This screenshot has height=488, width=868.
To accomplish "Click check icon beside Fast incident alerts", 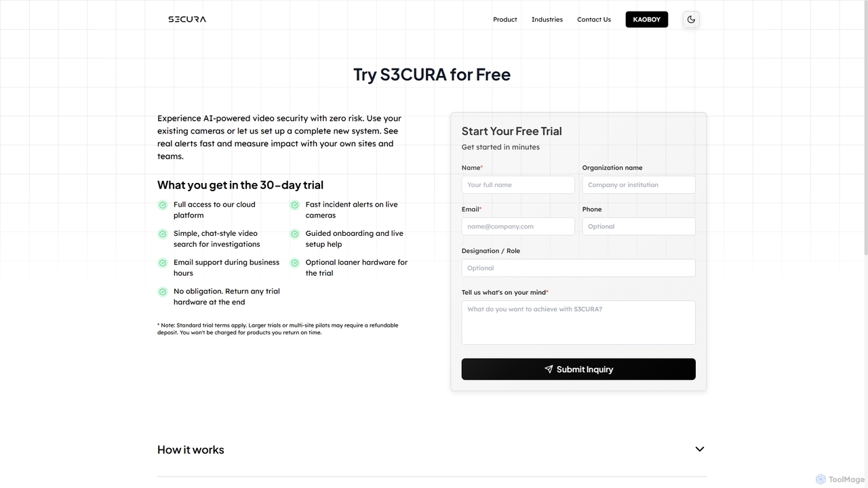I will point(295,205).
